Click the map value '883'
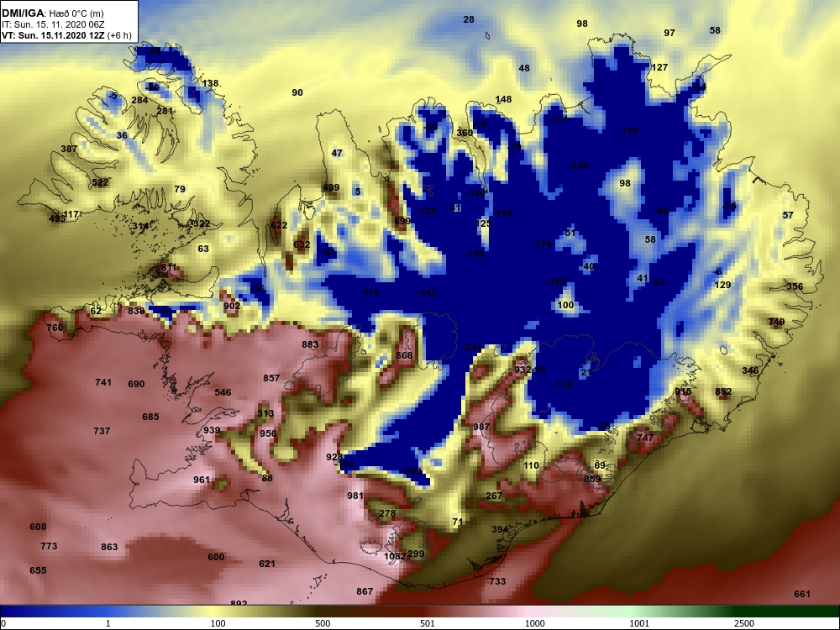 310,345
